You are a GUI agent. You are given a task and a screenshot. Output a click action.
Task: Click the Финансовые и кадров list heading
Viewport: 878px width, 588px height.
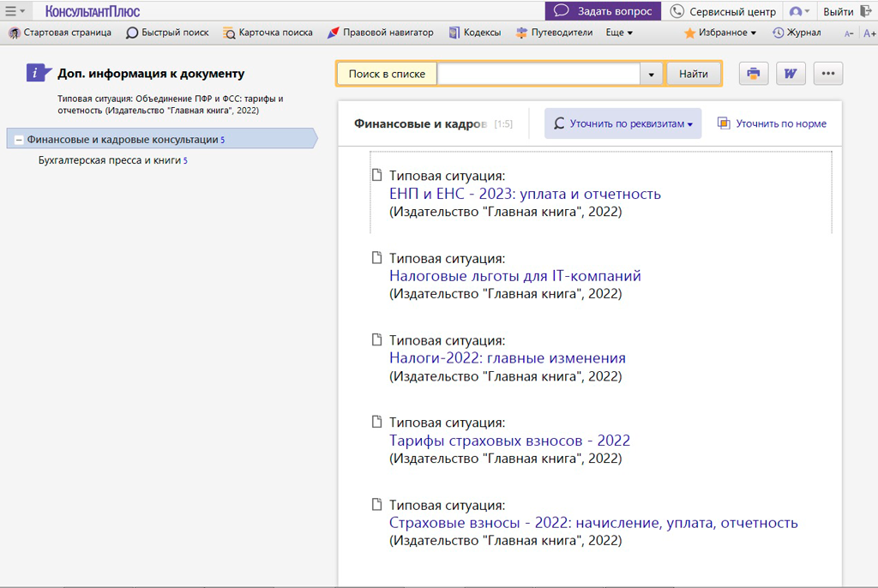(x=420, y=123)
